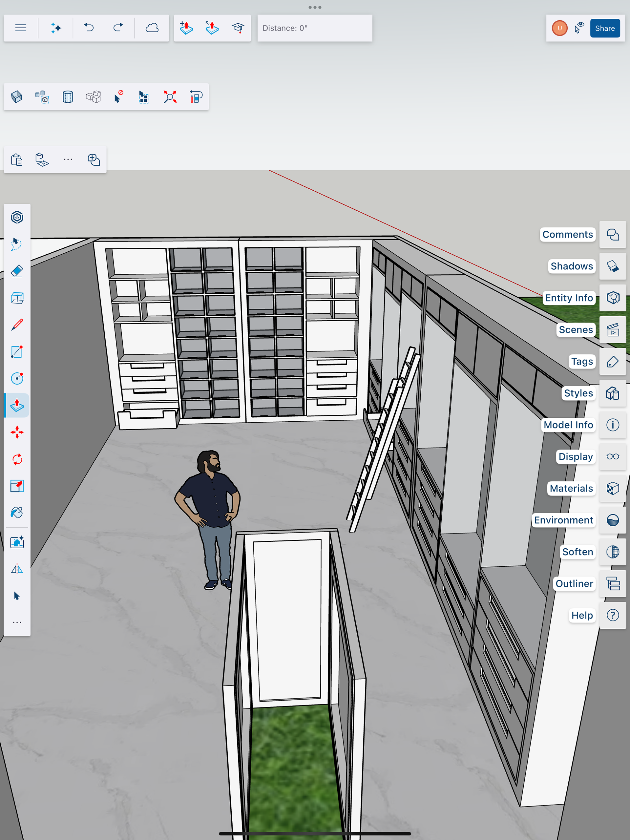
Task: Open the Materials panel icon
Action: 612,488
